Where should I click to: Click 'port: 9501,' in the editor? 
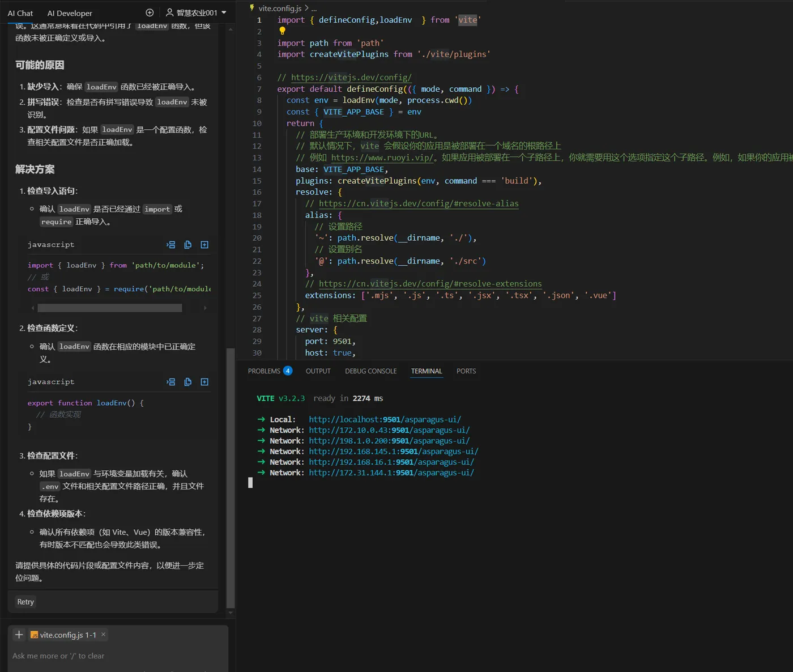[330, 341]
